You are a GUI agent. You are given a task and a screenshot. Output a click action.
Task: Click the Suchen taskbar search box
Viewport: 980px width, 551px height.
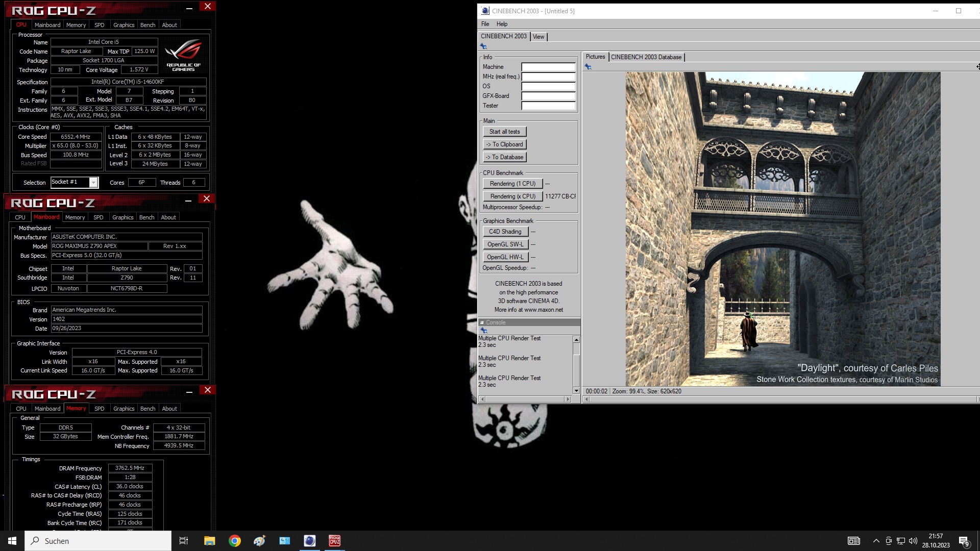pyautogui.click(x=98, y=541)
